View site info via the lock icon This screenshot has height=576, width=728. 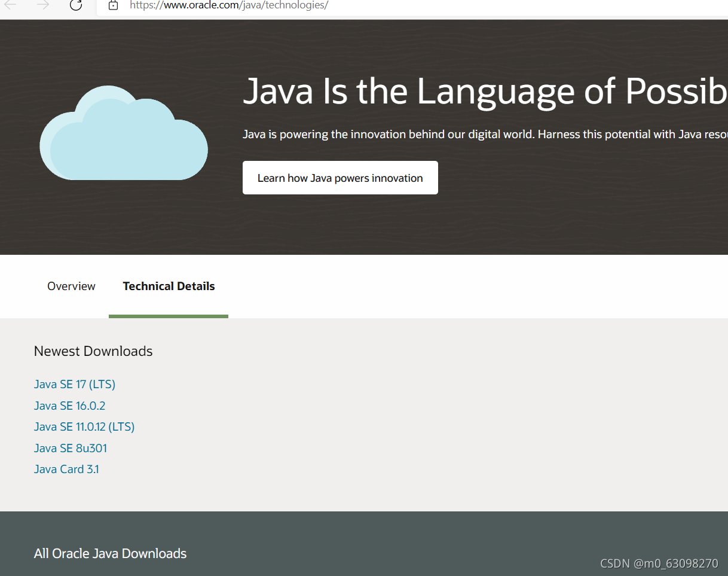point(113,5)
